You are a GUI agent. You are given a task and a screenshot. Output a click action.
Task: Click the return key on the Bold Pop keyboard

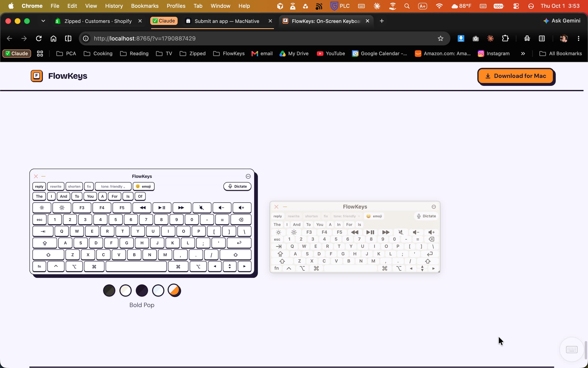pyautogui.click(x=239, y=243)
